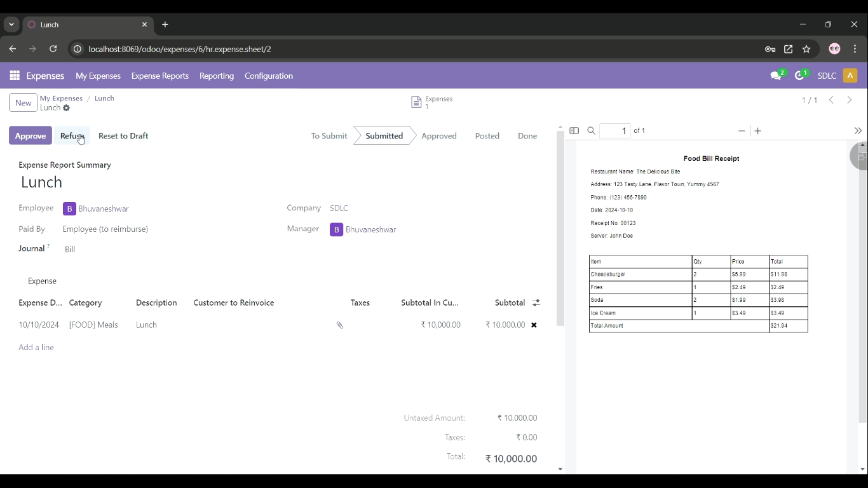The width and height of the screenshot is (868, 488).
Task: Click the Approve button
Action: point(31,135)
